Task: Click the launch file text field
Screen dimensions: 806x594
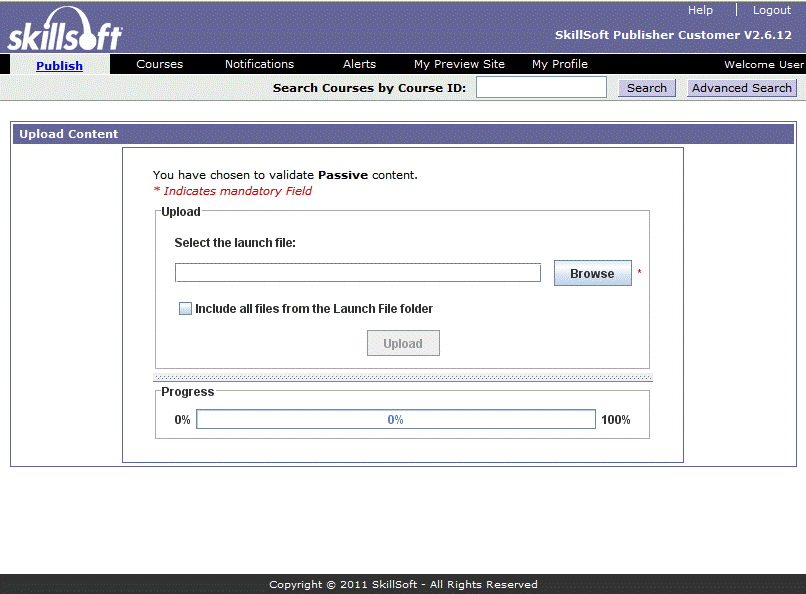Action: [x=357, y=272]
